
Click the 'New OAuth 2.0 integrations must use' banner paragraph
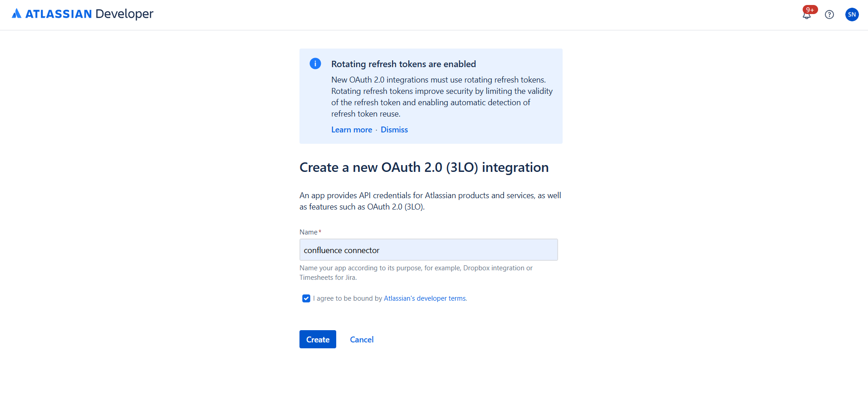(x=442, y=97)
